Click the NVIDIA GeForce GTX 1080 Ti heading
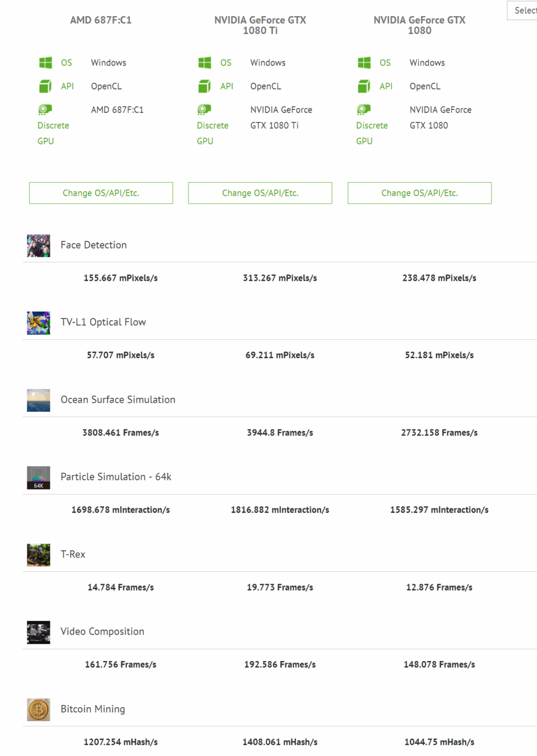The width and height of the screenshot is (537, 756). (x=260, y=25)
